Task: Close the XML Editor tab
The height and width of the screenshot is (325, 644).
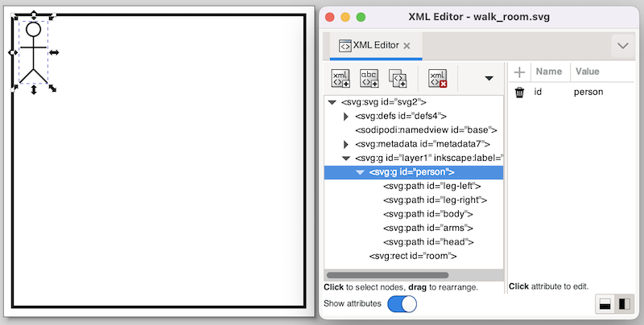Action: tap(407, 47)
